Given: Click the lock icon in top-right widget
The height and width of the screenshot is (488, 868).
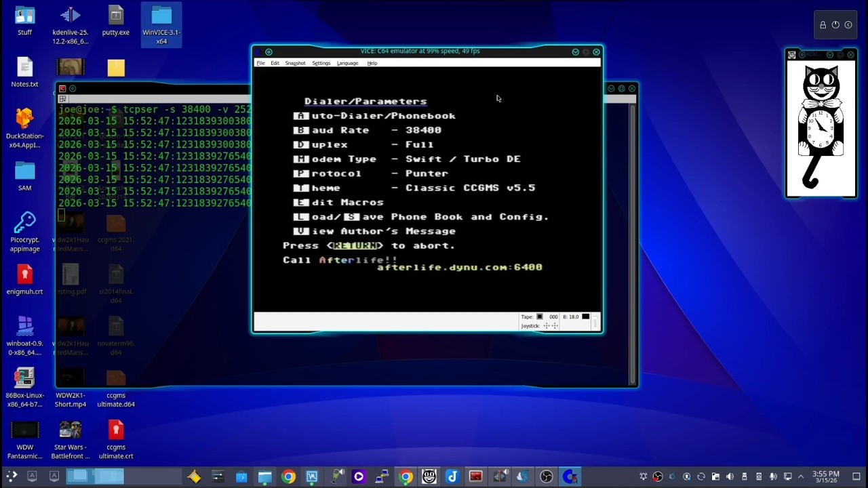Looking at the screenshot, I should 823,25.
